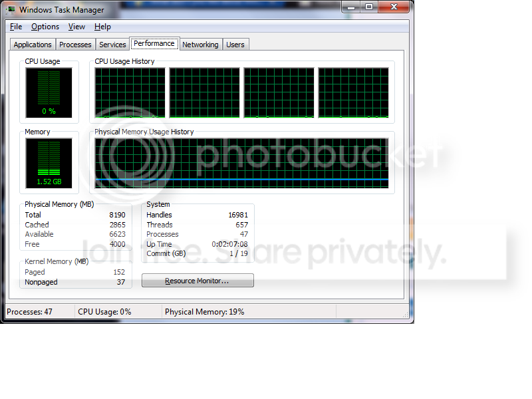Click the Kernel Memory (MB) group label
The image size is (532, 399).
click(57, 261)
